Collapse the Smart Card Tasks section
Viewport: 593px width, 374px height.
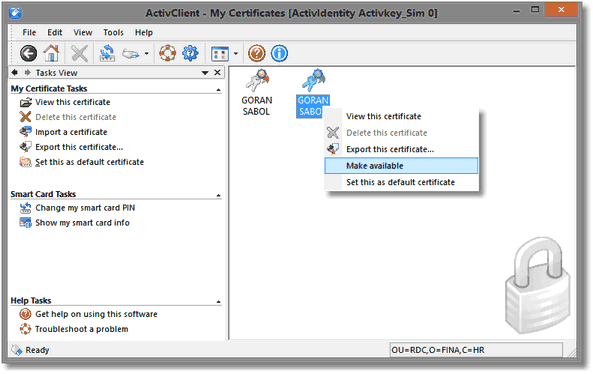[x=219, y=196]
